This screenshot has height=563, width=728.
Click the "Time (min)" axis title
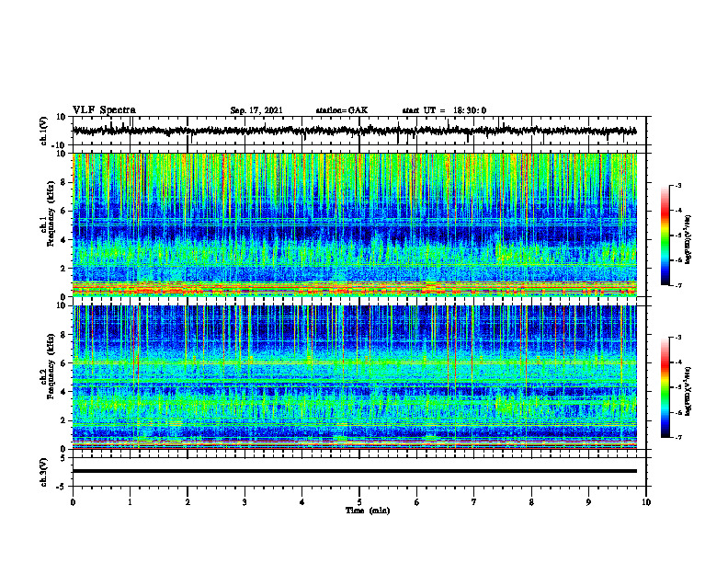tap(368, 511)
